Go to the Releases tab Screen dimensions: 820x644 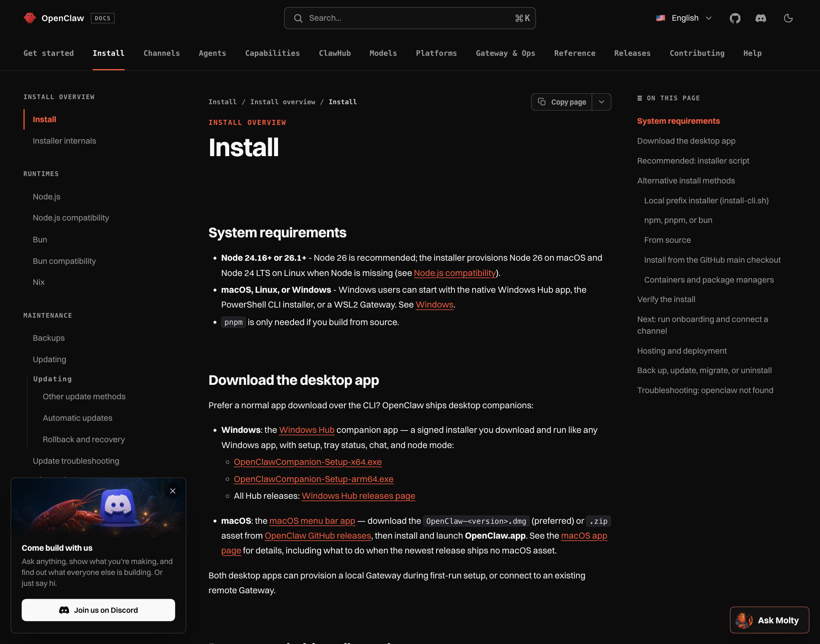pos(632,53)
